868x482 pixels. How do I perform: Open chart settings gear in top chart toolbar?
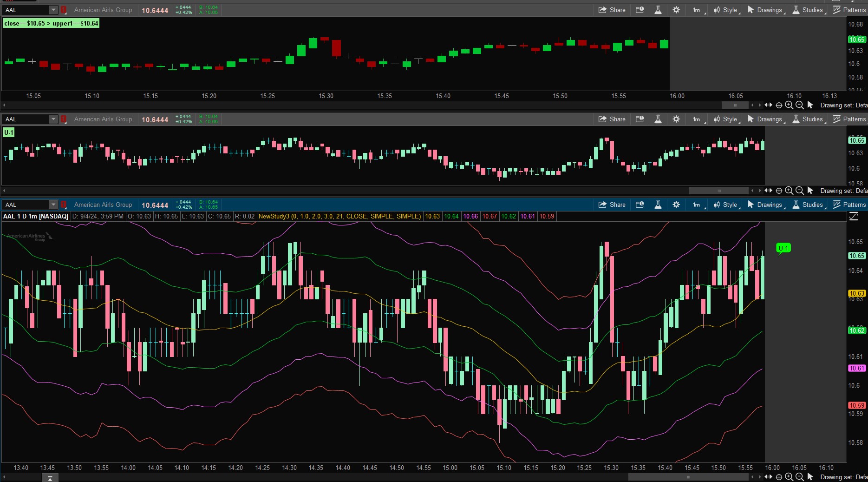(676, 10)
